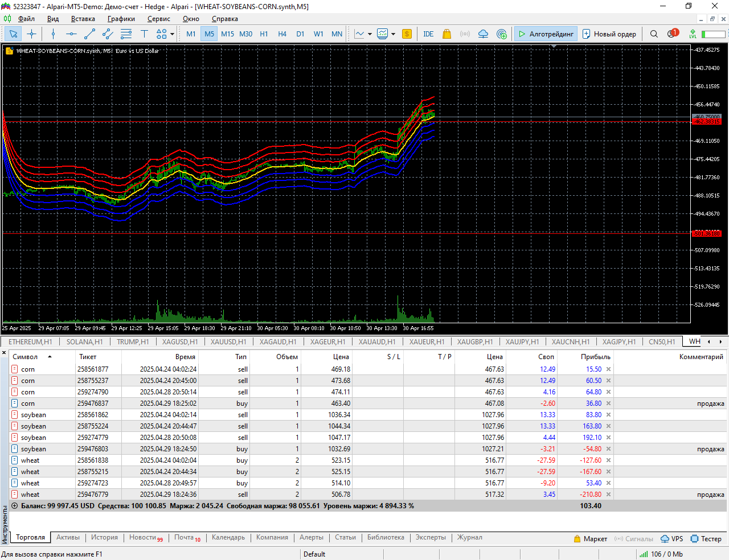Select the Fibonacci levels tool icon
The height and width of the screenshot is (560, 729).
click(x=126, y=34)
